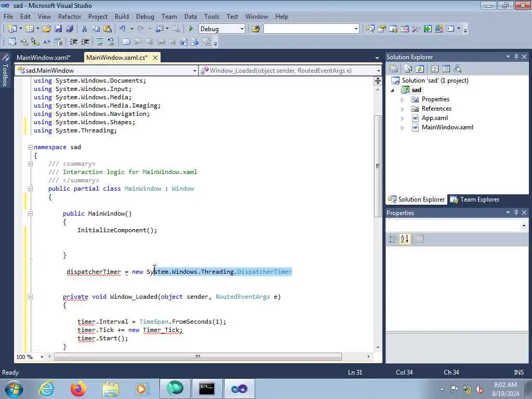Click the New Project toolbar icon
Viewport: 532px width, 399px height.
[x=12, y=29]
